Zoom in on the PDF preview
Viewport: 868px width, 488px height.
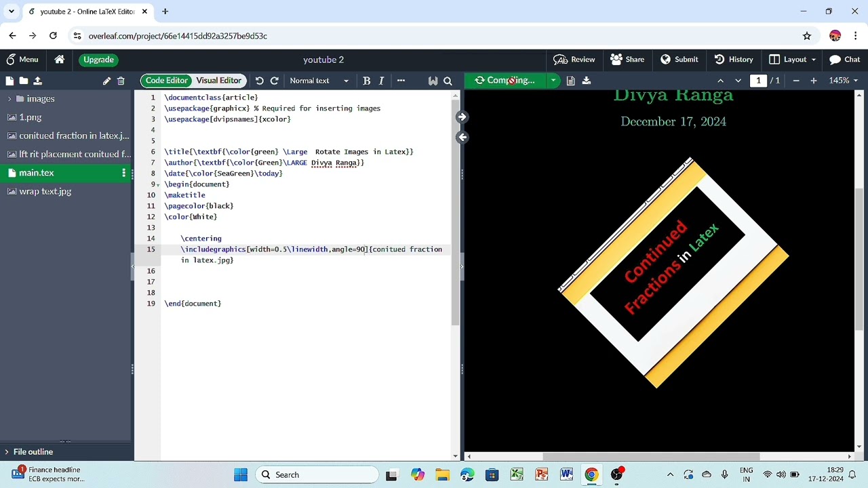point(813,81)
